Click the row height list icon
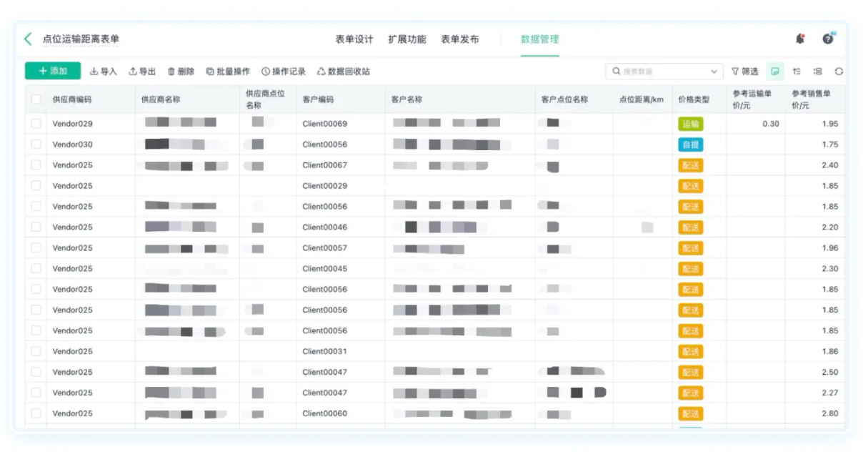Image resolution: width=868 pixels, height=457 pixels. pos(818,72)
